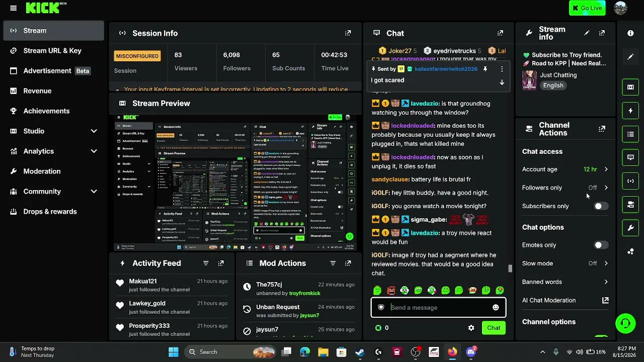Toggle Mod Actions panel with list icon
This screenshot has width=644, height=362.
(630, 134)
